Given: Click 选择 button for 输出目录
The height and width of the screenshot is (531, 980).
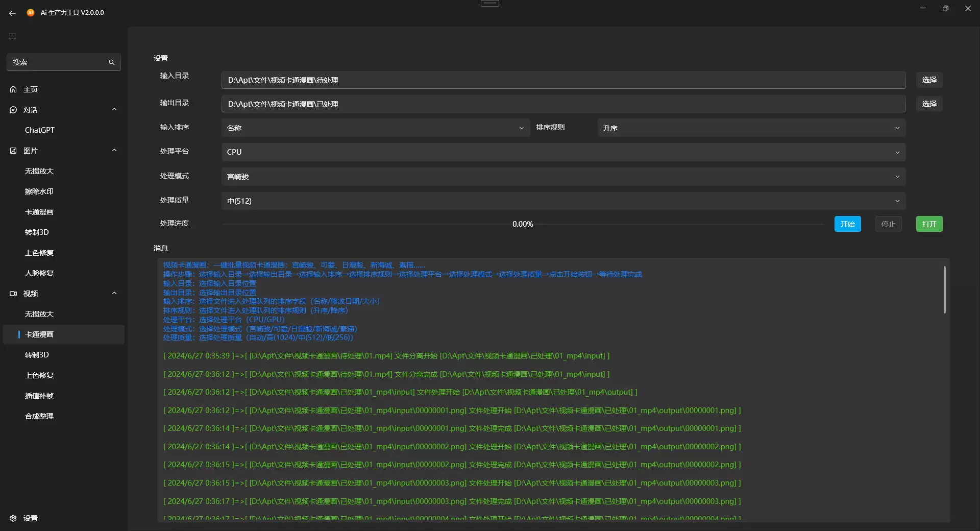Looking at the screenshot, I should coord(929,104).
